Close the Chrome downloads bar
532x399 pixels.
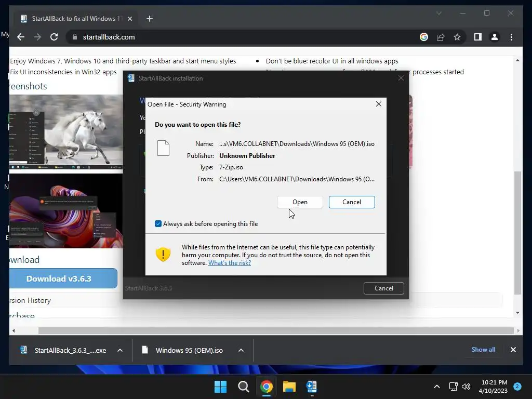pyautogui.click(x=513, y=350)
